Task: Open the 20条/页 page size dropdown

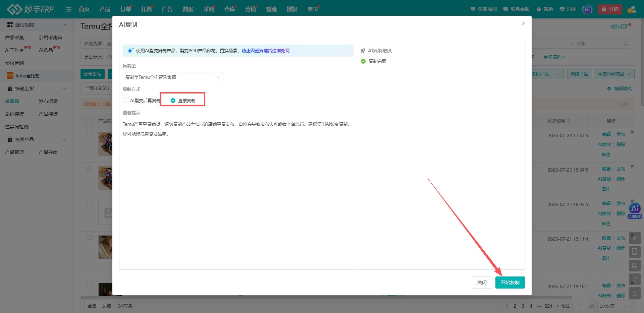Action: (x=614, y=306)
